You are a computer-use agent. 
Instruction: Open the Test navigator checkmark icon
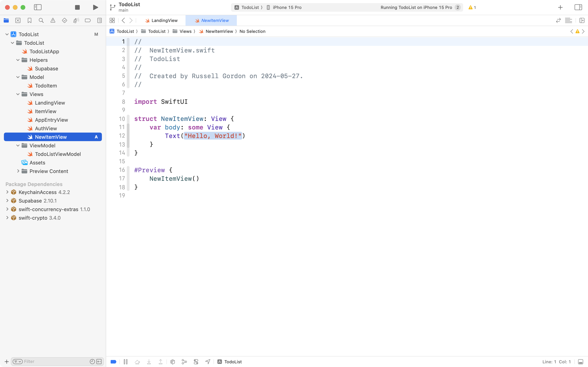64,20
